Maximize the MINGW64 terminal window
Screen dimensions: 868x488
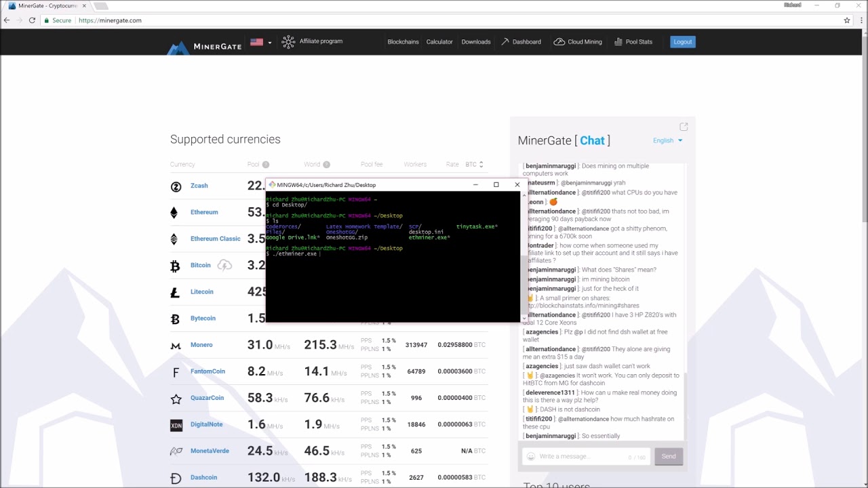pyautogui.click(x=496, y=184)
